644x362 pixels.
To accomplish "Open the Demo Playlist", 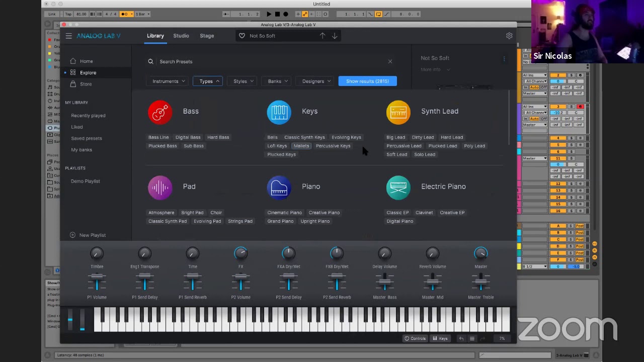I will (x=86, y=181).
